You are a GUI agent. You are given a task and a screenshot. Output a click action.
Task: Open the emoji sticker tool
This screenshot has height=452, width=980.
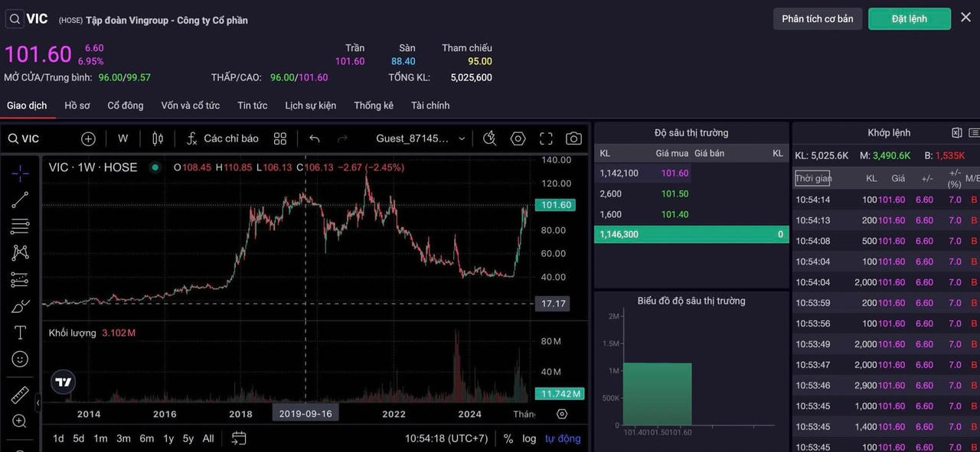[20, 359]
